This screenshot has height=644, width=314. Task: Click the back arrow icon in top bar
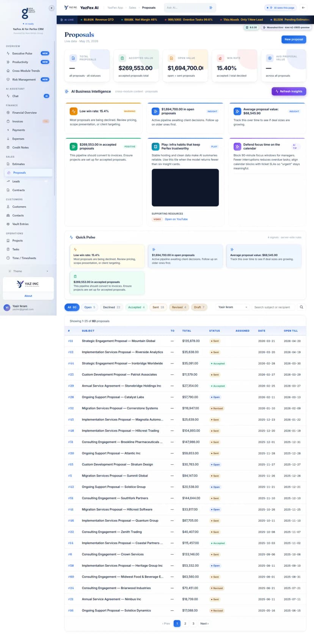pos(303,8)
